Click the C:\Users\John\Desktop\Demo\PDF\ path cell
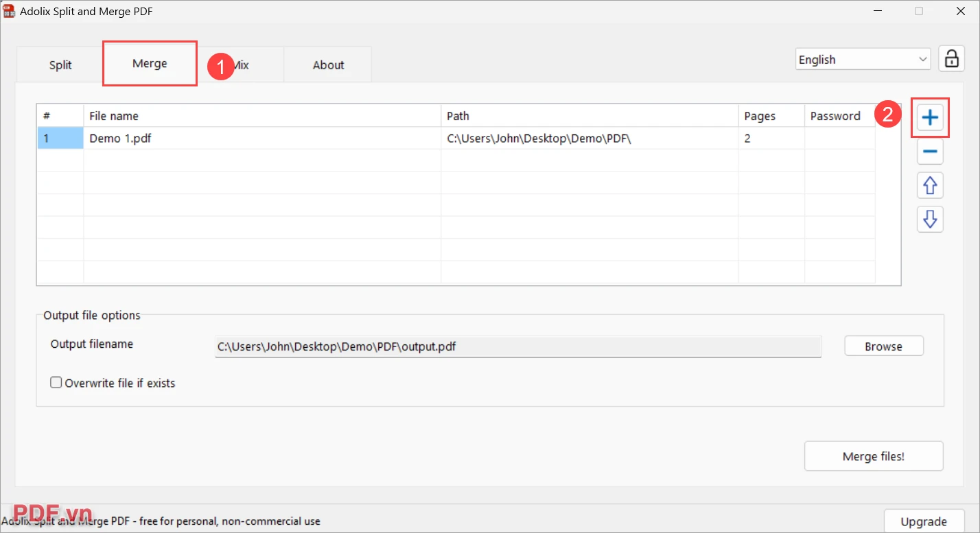This screenshot has width=980, height=533. [x=590, y=138]
